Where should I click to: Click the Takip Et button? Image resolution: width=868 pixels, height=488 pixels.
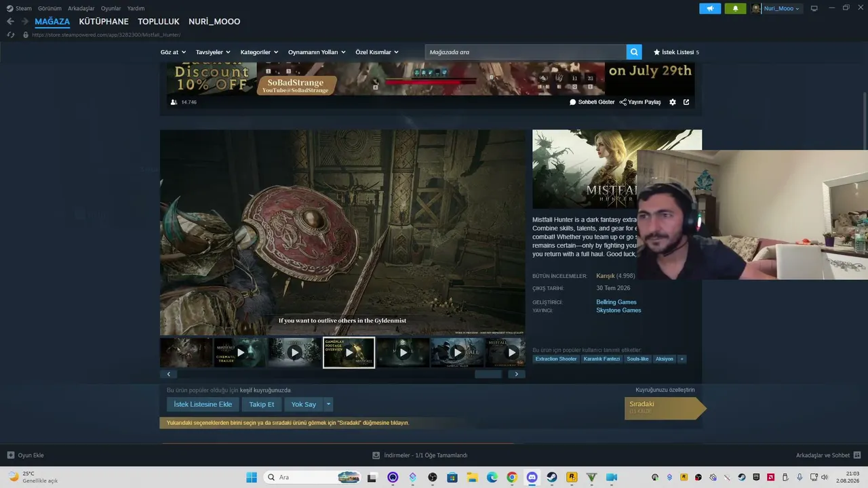(x=262, y=405)
